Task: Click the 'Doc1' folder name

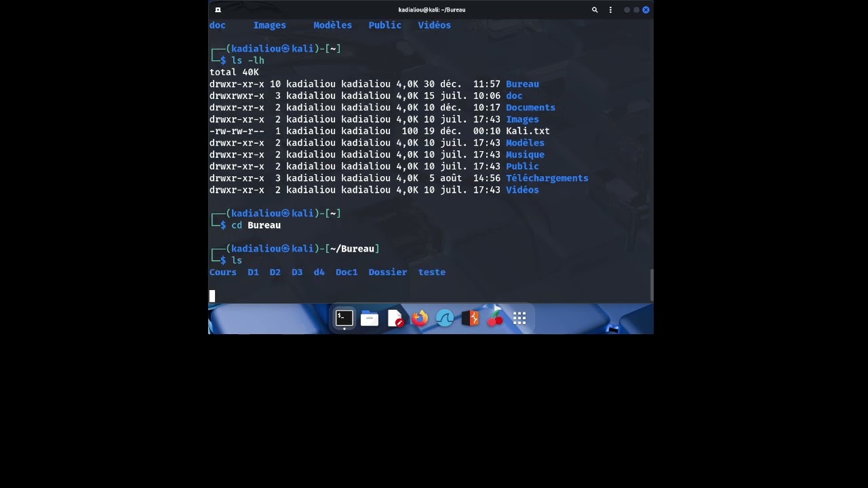Action: click(347, 272)
